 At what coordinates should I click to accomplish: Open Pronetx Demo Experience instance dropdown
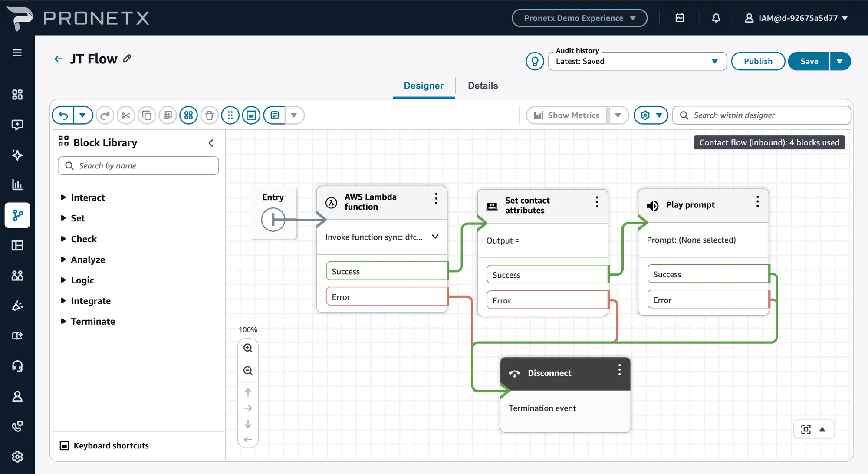click(x=579, y=18)
